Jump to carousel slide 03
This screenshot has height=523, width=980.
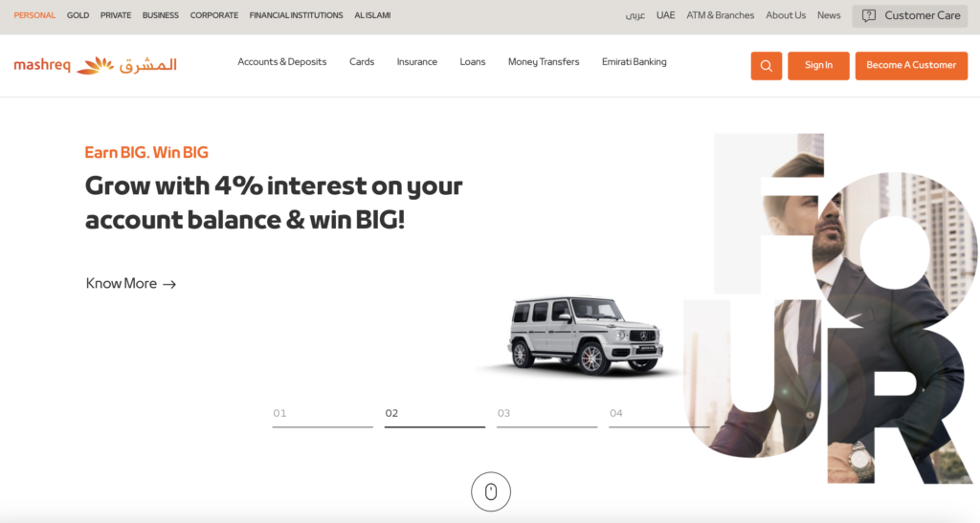[x=546, y=417]
